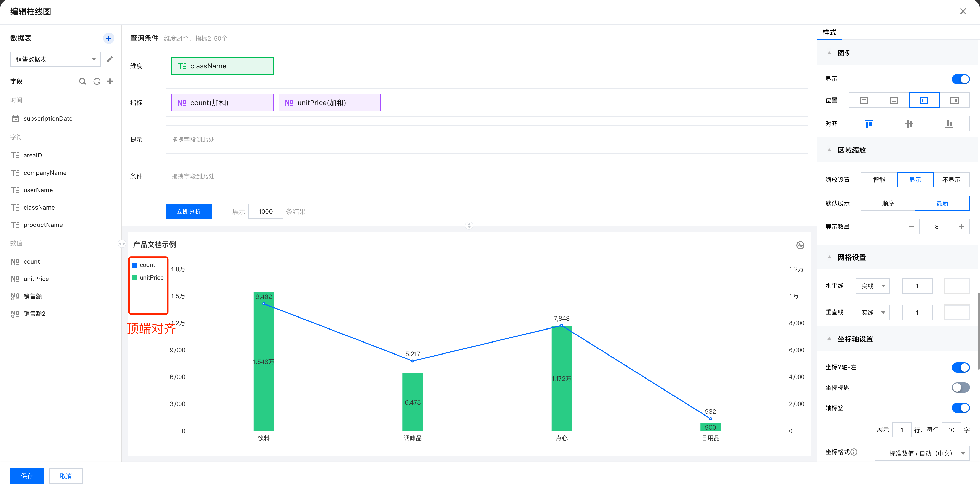
Task: Click the add data table plus icon
Action: 108,38
